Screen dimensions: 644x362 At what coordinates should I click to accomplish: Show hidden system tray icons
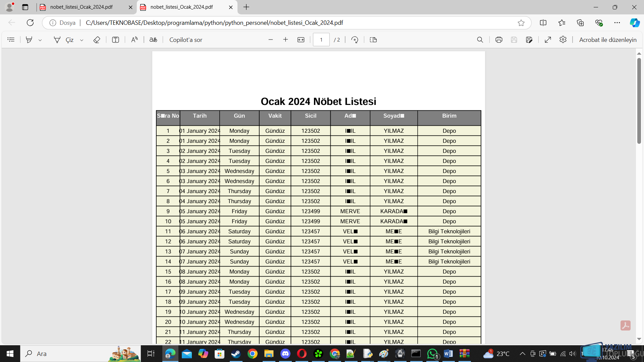click(522, 354)
